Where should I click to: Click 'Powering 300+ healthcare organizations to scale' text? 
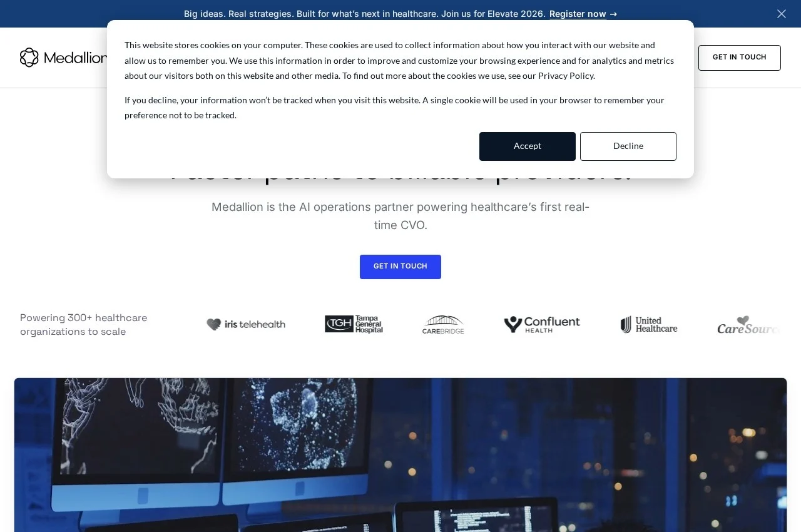click(x=84, y=325)
